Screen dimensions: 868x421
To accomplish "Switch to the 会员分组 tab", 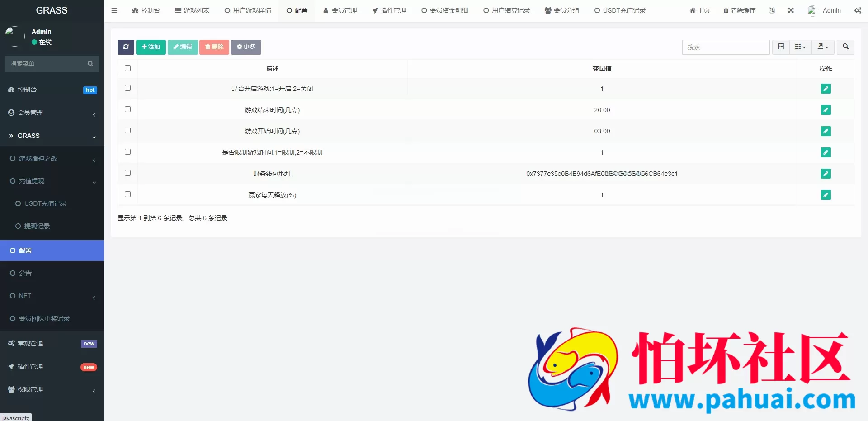I will [x=562, y=10].
